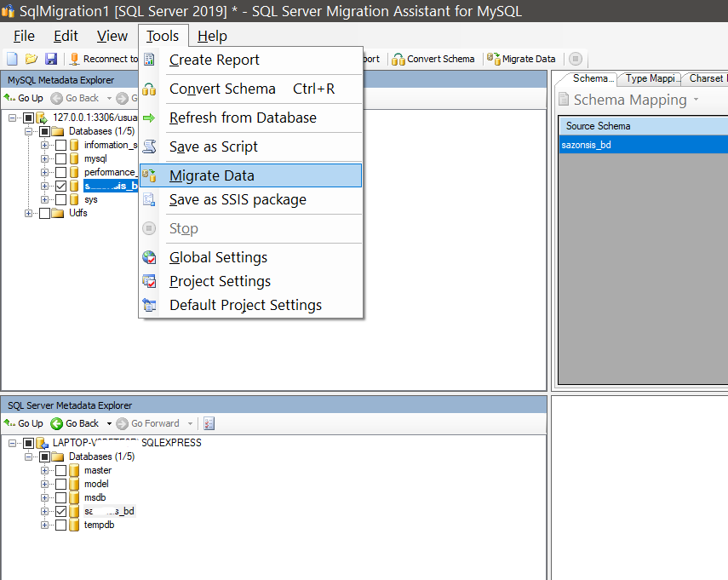Select sazonsis_bd in the Source Schema list
The width and height of the screenshot is (728, 580).
[588, 144]
